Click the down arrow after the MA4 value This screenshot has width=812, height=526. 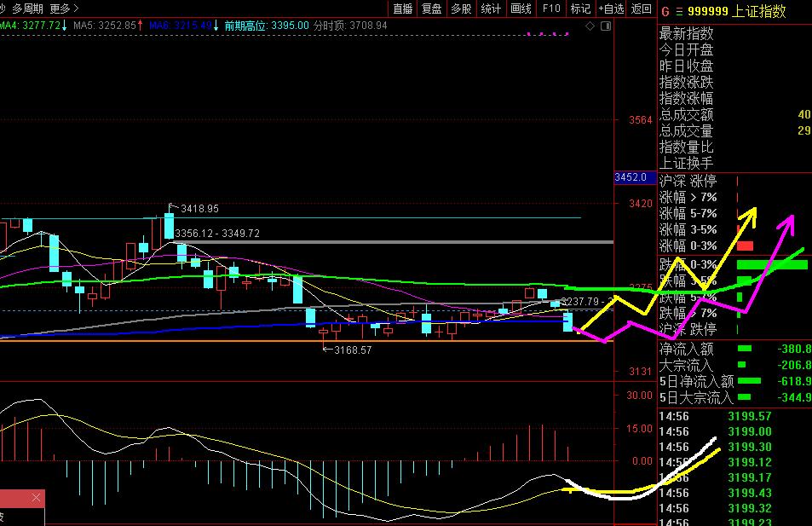pos(66,26)
